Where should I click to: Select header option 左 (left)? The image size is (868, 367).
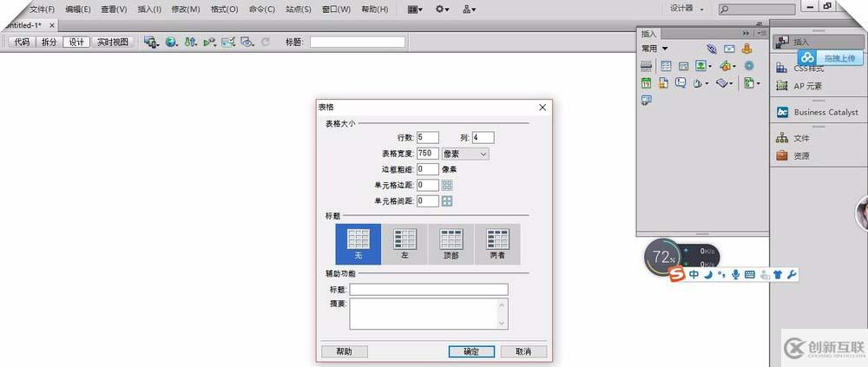coord(404,244)
